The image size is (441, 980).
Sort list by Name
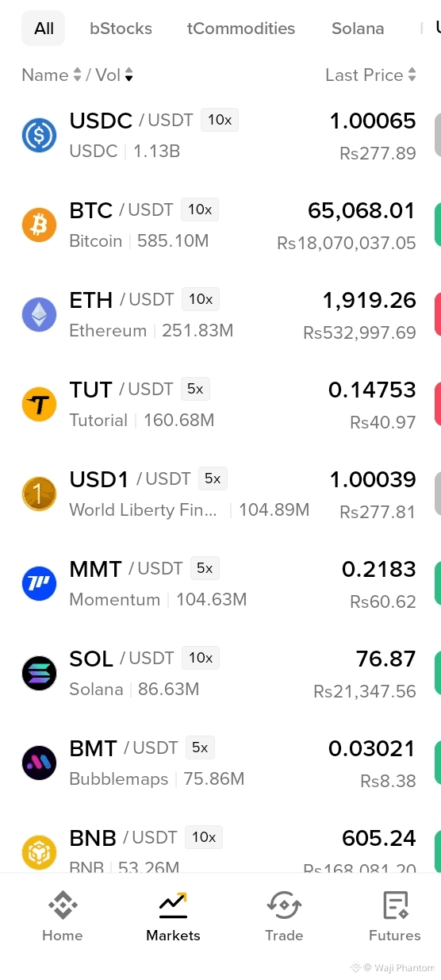click(52, 75)
